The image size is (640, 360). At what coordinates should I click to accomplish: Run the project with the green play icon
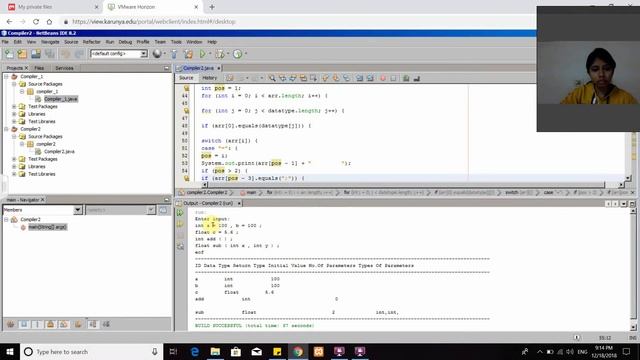tap(202, 53)
